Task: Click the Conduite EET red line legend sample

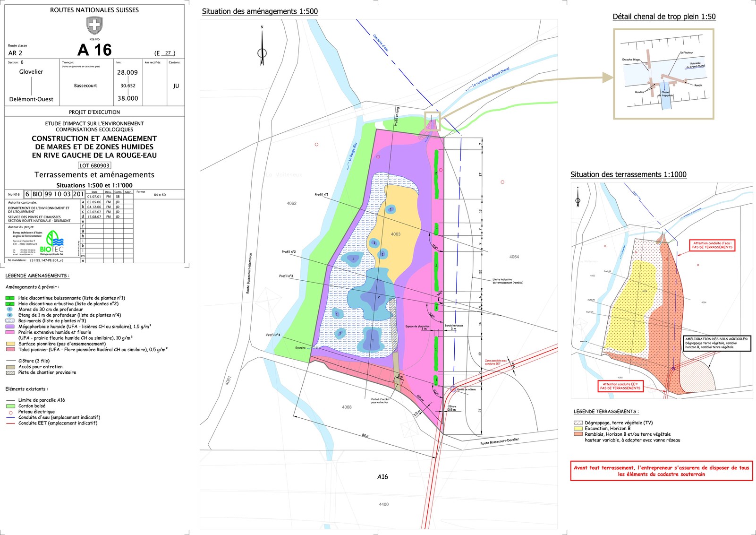Action: click(10, 423)
